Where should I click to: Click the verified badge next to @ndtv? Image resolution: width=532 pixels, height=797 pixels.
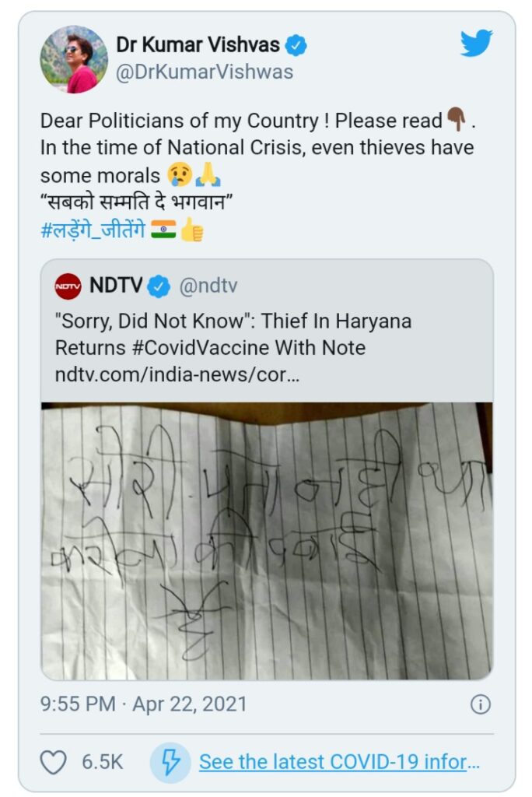tap(159, 286)
